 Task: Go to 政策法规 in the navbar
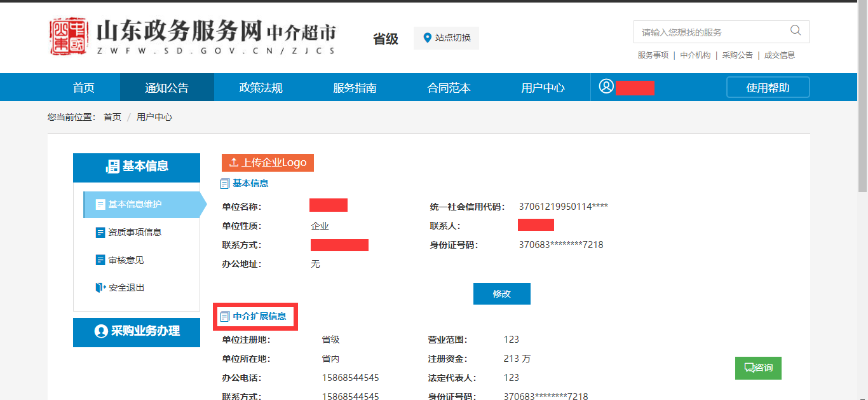pyautogui.click(x=261, y=88)
